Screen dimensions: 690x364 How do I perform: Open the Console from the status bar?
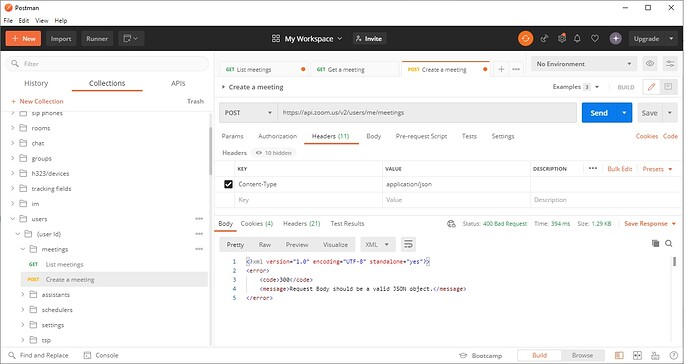[101, 355]
